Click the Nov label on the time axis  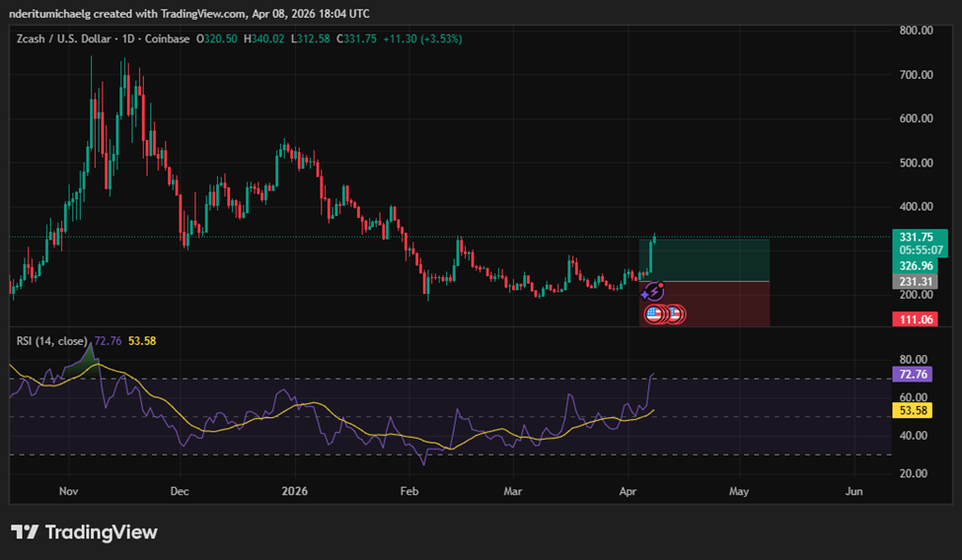click(68, 490)
